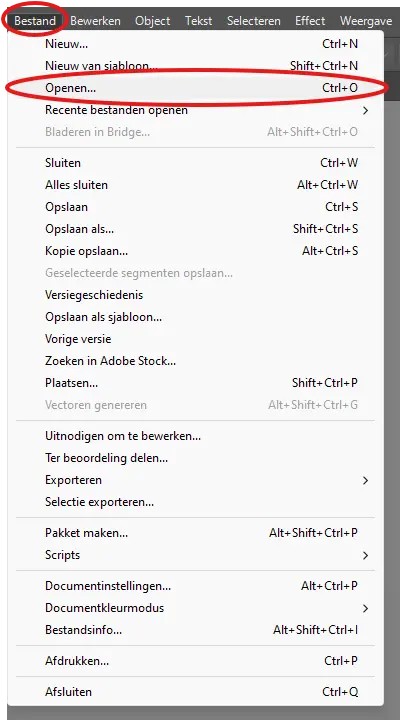Choose Afdrukken... to print

[x=196, y=661]
